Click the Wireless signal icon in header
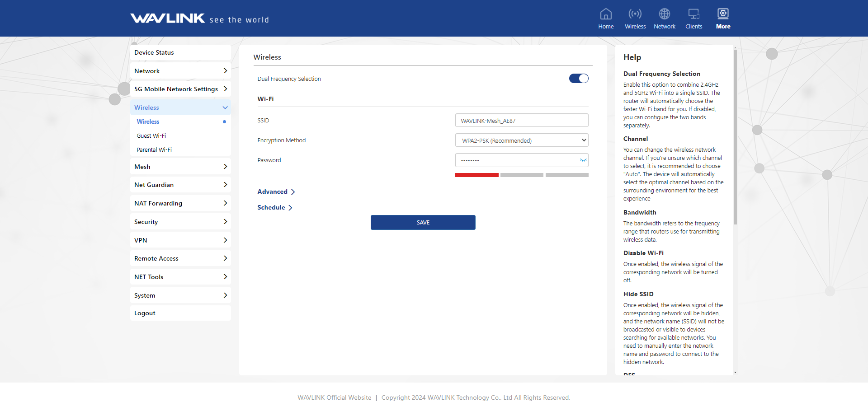 tap(635, 14)
